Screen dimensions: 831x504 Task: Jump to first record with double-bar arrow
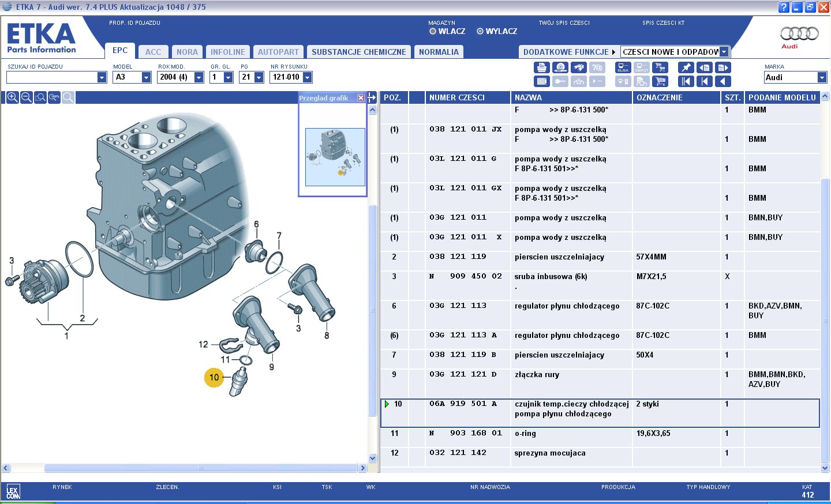686,81
